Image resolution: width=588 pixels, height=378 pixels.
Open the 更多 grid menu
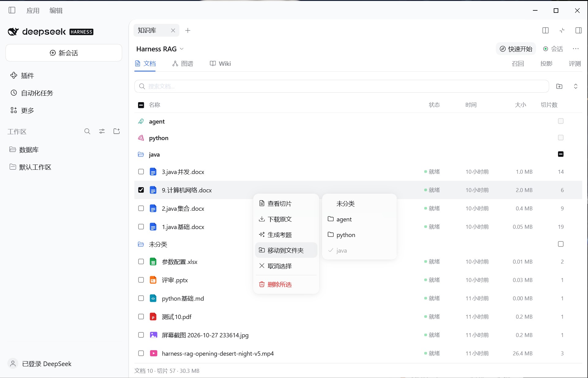(22, 110)
